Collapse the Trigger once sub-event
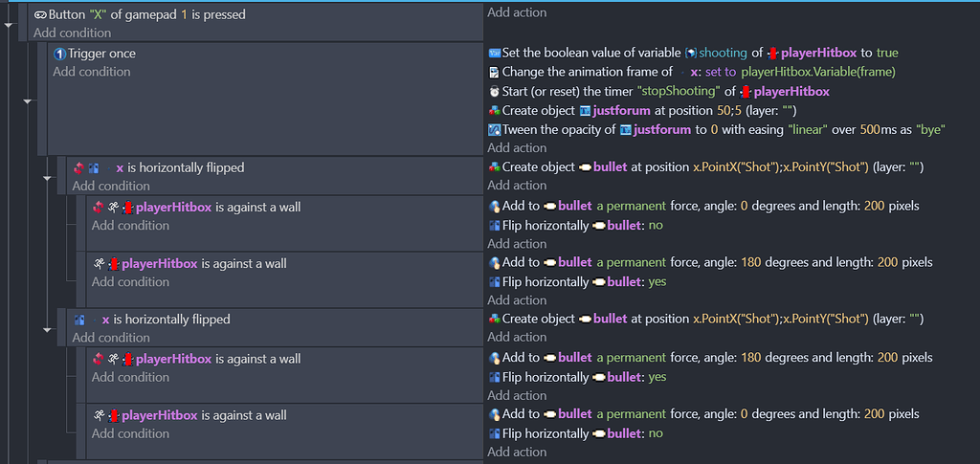 tap(28, 101)
